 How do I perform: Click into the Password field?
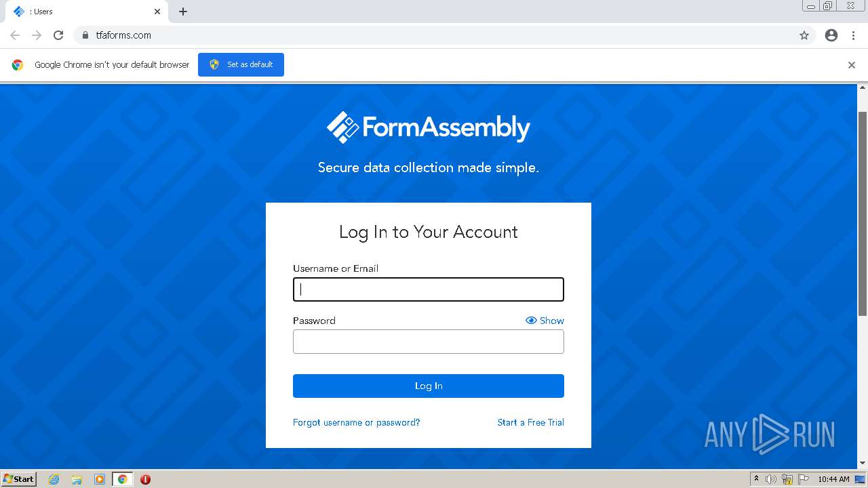coord(429,342)
